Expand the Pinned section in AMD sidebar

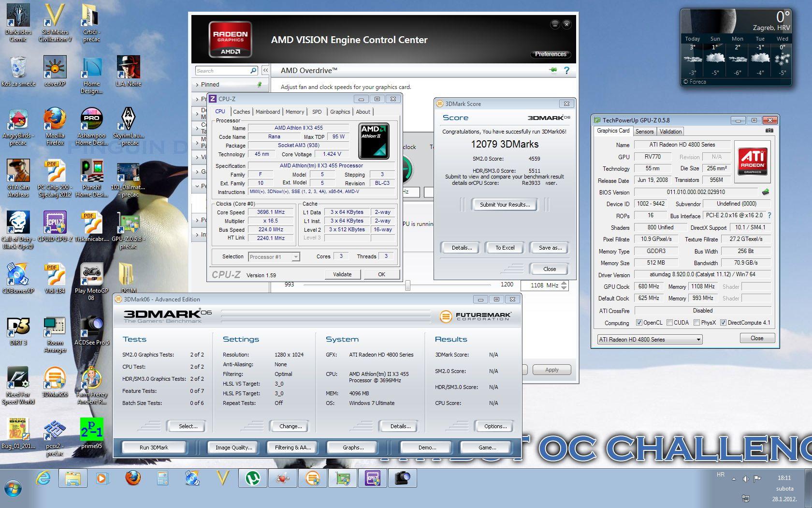pos(230,85)
